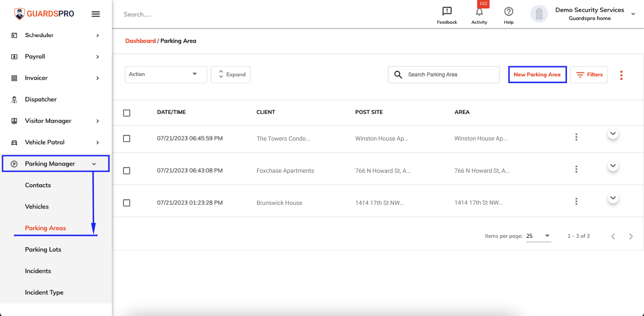Click the Invoicer list icon
The width and height of the screenshot is (644, 316).
click(x=14, y=78)
